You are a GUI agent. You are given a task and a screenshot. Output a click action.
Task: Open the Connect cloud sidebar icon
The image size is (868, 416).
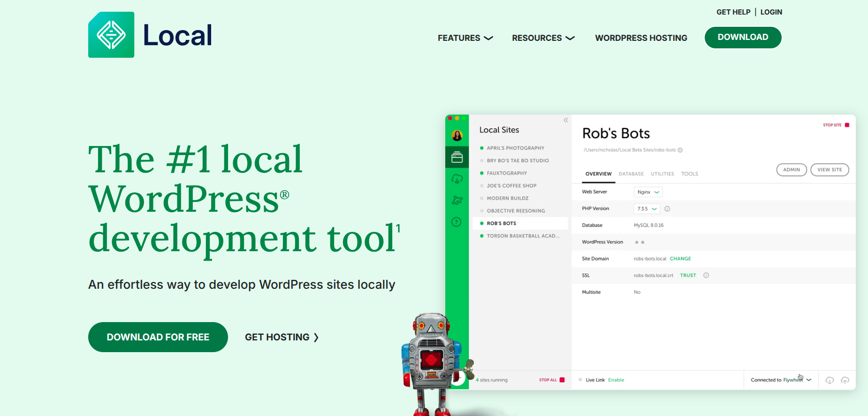[x=457, y=179]
